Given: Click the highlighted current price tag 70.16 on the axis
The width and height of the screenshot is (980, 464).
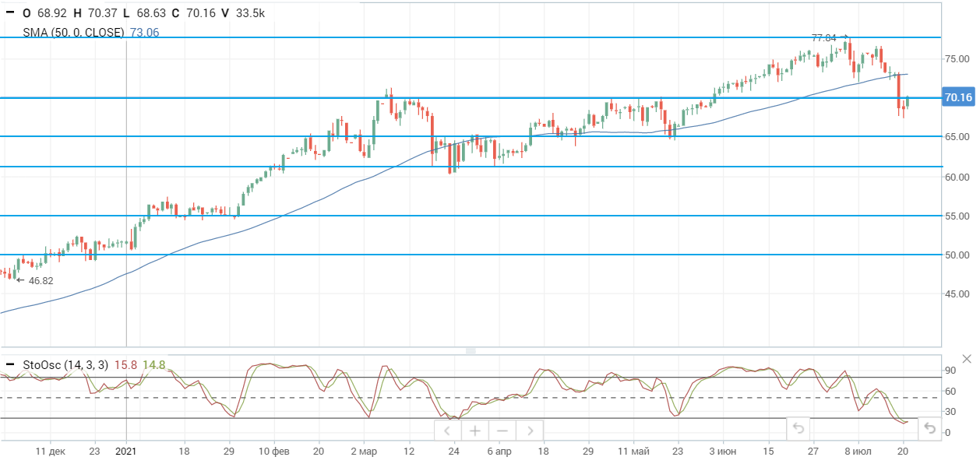Looking at the screenshot, I should click(x=957, y=97).
